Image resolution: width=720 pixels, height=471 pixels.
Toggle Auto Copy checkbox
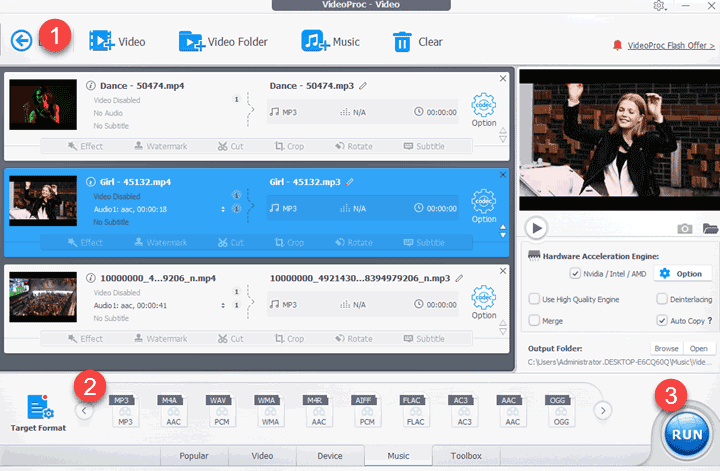[x=662, y=320]
